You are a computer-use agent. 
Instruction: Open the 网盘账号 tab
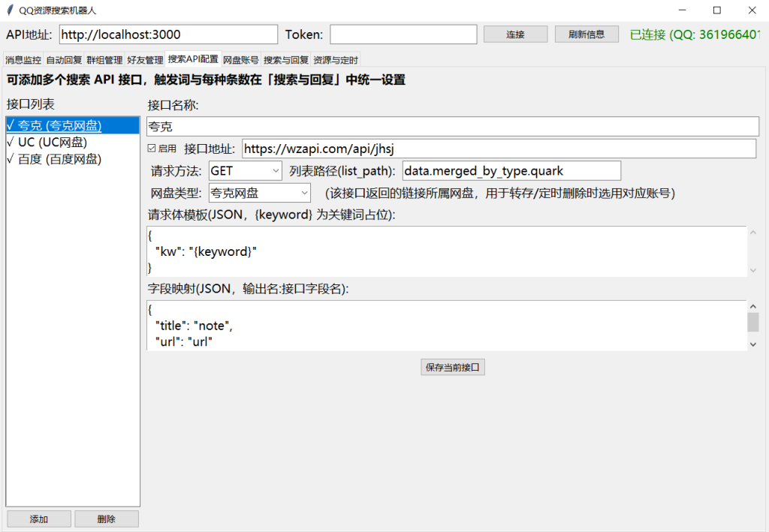[241, 59]
